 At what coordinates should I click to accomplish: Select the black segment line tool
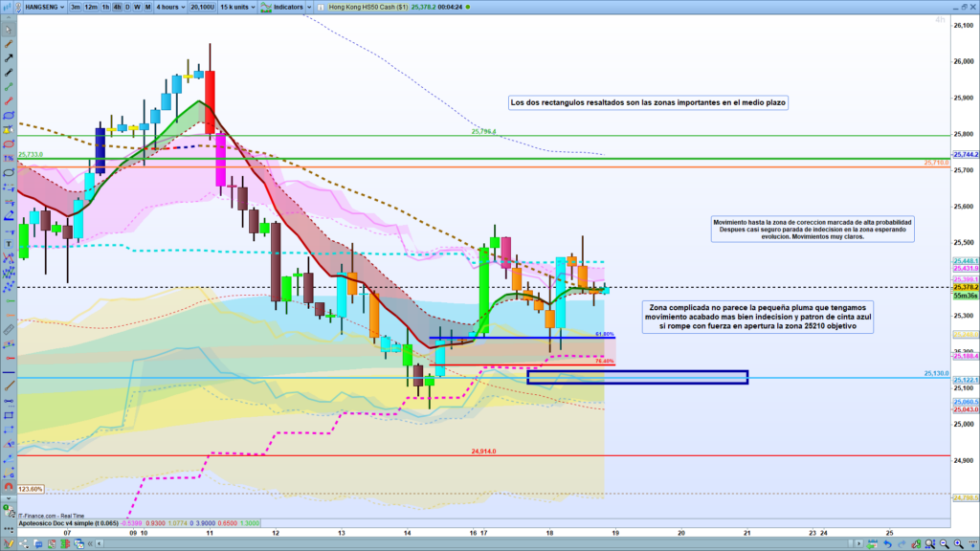click(9, 73)
